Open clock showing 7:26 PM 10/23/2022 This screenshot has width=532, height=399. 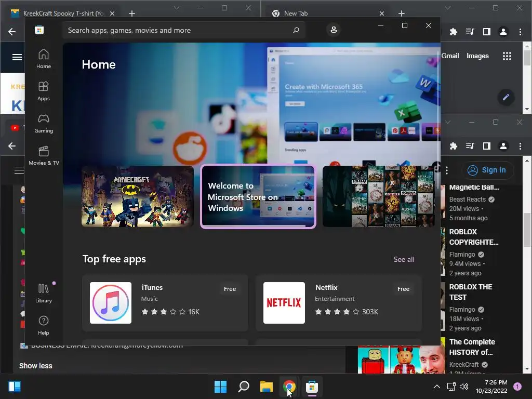[x=491, y=387]
